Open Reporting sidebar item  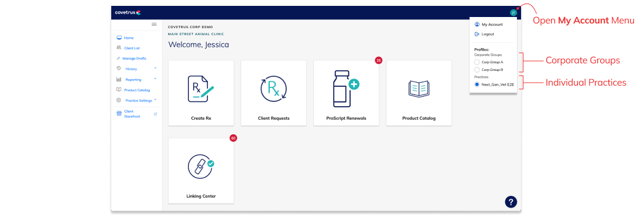point(133,80)
